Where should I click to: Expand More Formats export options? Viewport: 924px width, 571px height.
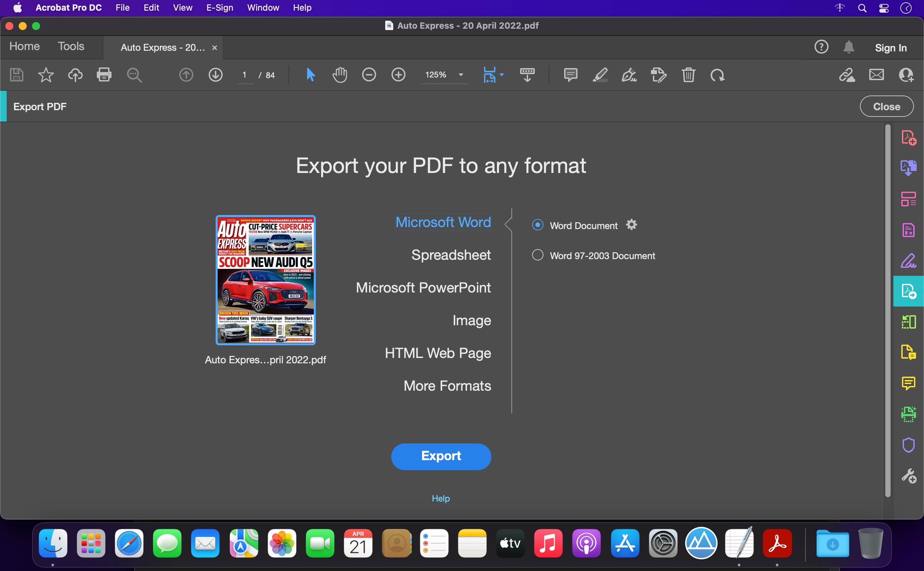point(447,386)
